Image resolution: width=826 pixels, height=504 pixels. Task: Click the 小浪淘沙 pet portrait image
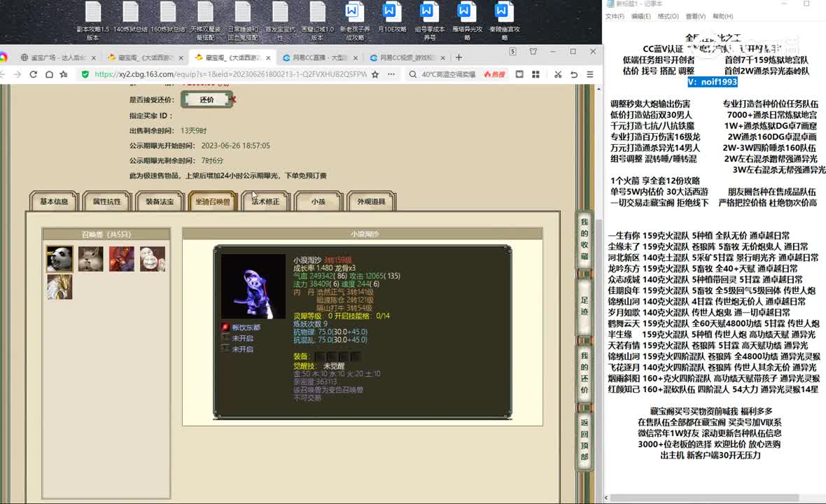tap(253, 286)
